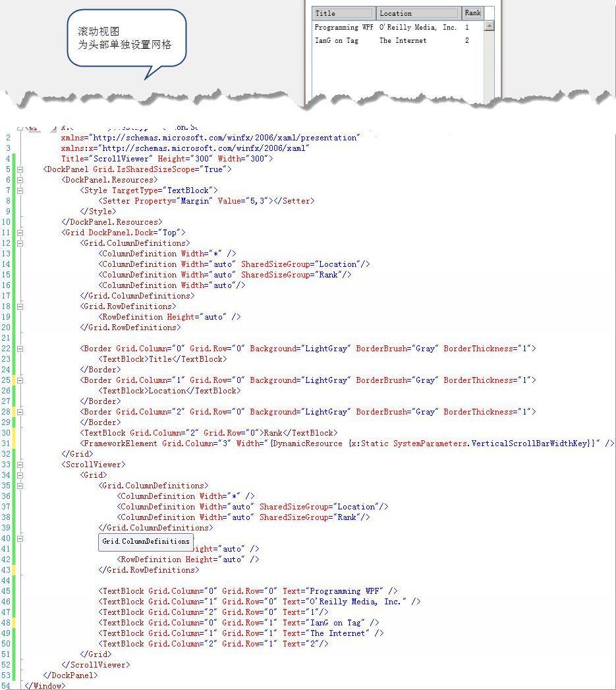Collapse the Border Grid.Column="1" block
The image size is (616, 690).
pos(20,381)
